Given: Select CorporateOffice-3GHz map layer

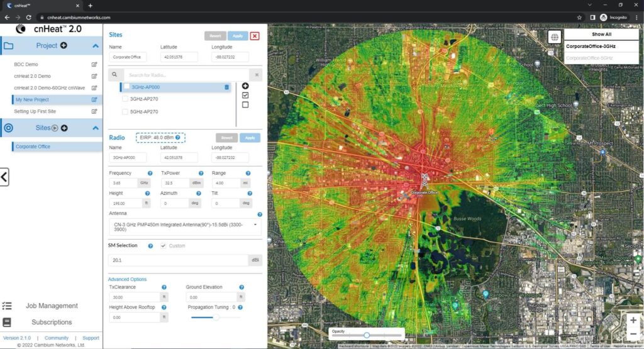Looking at the screenshot, I should 601,47.
